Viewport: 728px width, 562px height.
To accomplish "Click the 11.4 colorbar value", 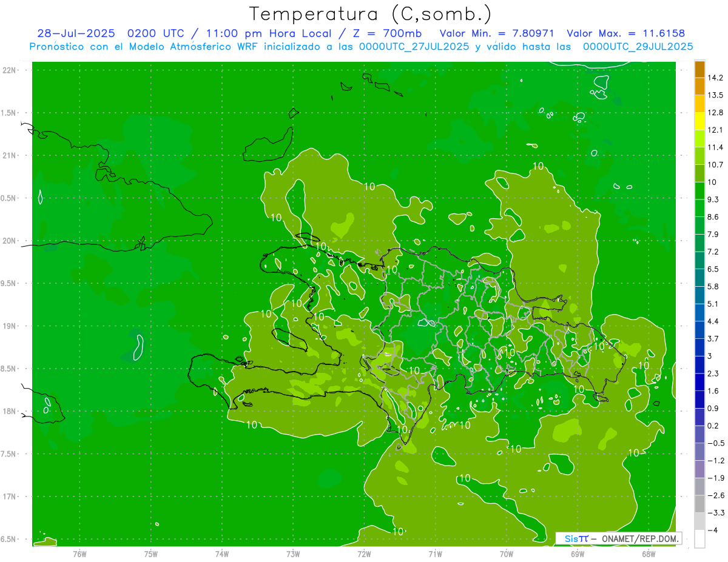I will click(715, 147).
